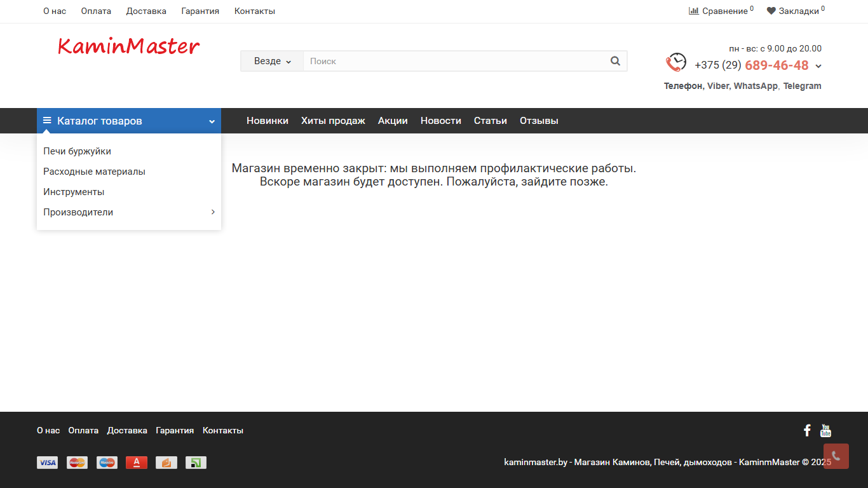Screen dimensions: 868x488
Task: Expand phone numbers dropdown arrow
Action: (818, 66)
